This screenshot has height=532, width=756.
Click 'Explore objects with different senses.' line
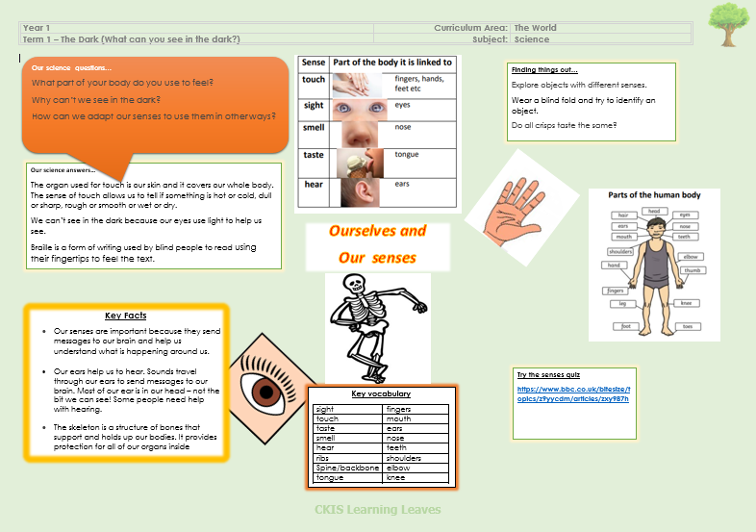click(x=579, y=85)
